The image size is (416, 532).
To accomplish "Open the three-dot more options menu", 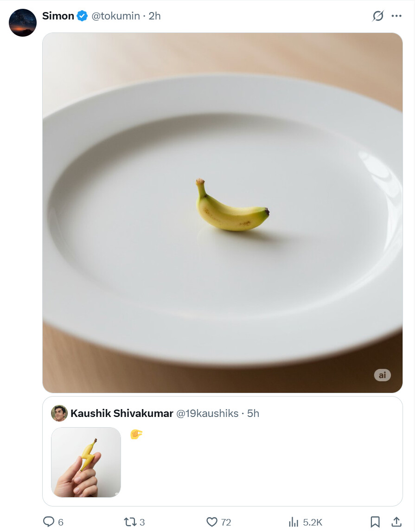I will click(x=397, y=16).
